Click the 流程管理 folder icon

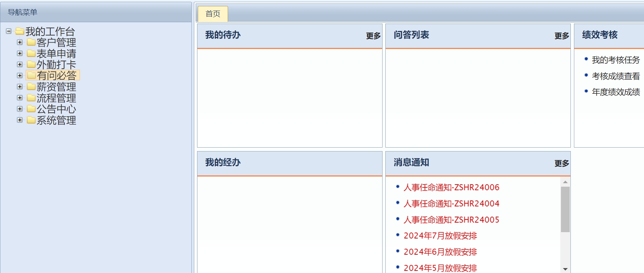(x=31, y=98)
